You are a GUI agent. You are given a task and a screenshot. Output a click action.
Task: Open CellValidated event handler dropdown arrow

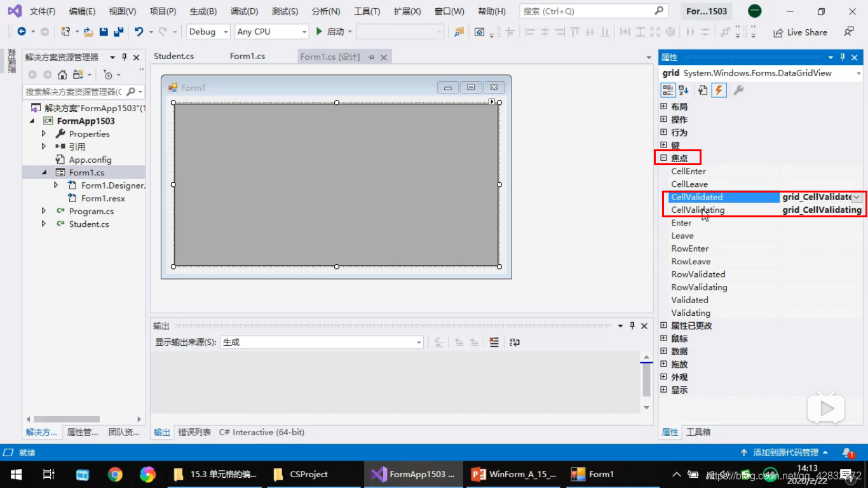(x=857, y=198)
